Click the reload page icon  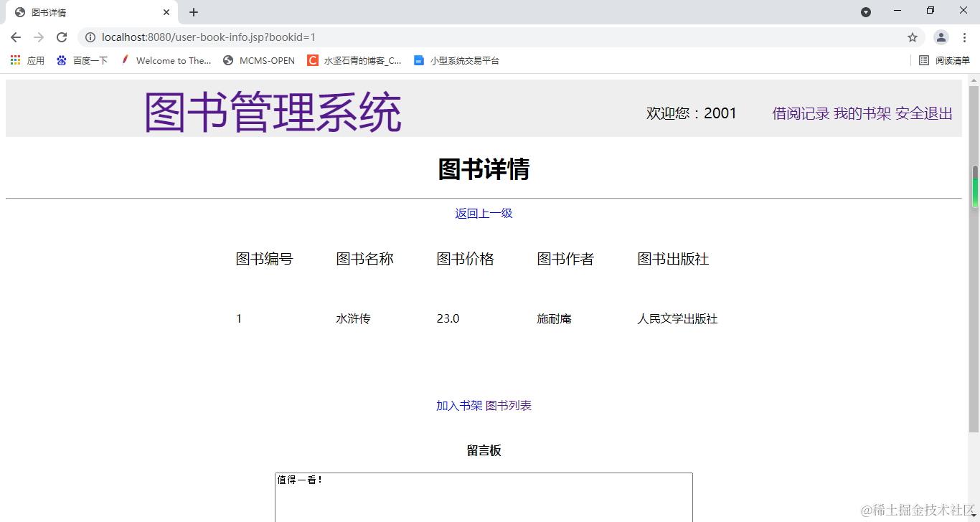tap(62, 37)
